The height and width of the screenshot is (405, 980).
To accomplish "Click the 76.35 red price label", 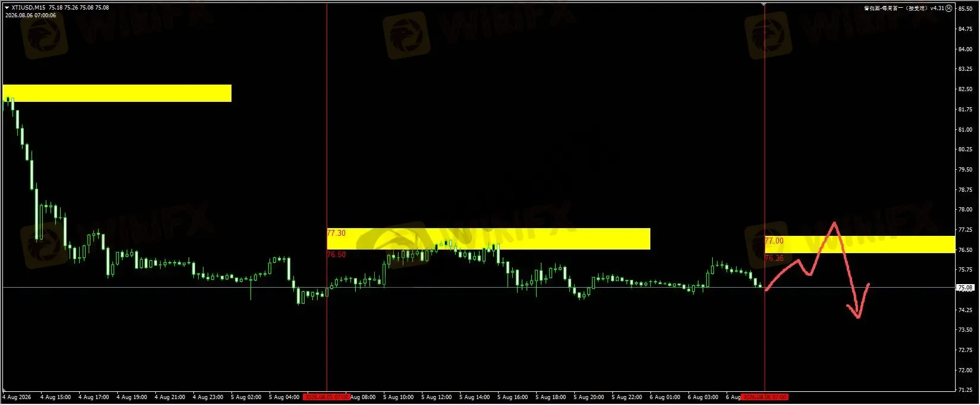I will click(x=774, y=258).
